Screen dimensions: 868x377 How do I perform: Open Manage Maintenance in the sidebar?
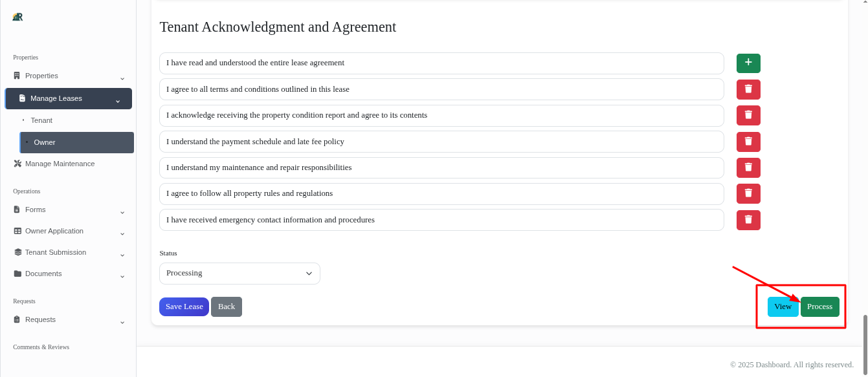click(60, 164)
